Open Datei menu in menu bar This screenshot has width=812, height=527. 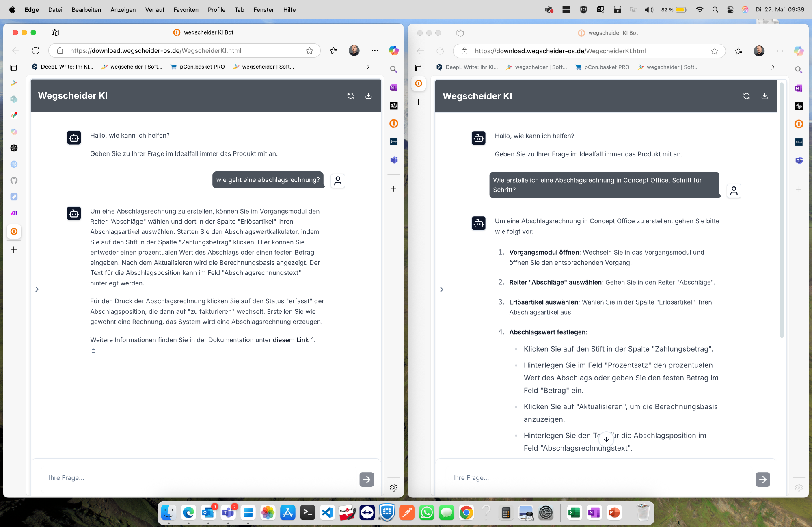(x=55, y=10)
